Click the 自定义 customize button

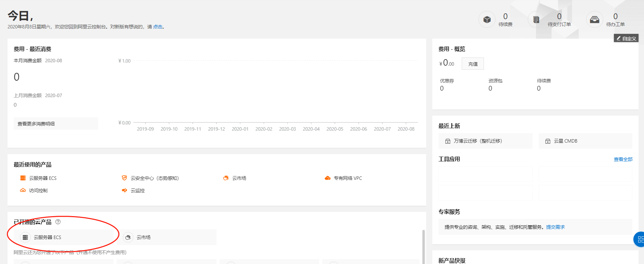tap(626, 38)
